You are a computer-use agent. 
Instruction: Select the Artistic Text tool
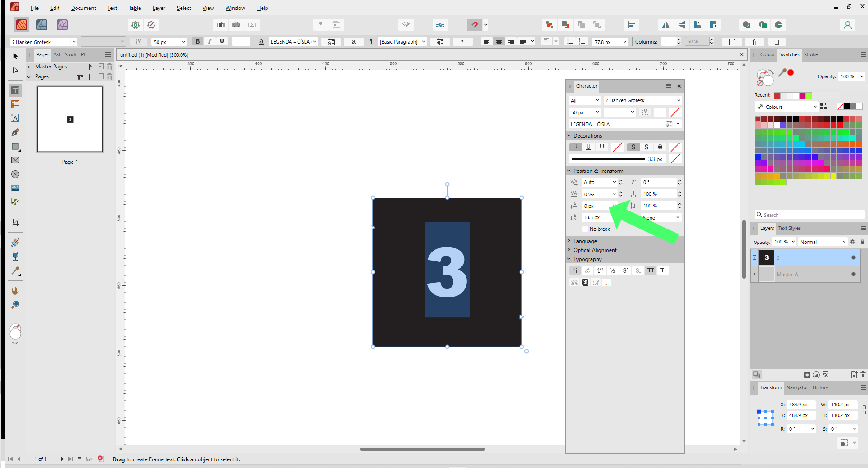15,118
